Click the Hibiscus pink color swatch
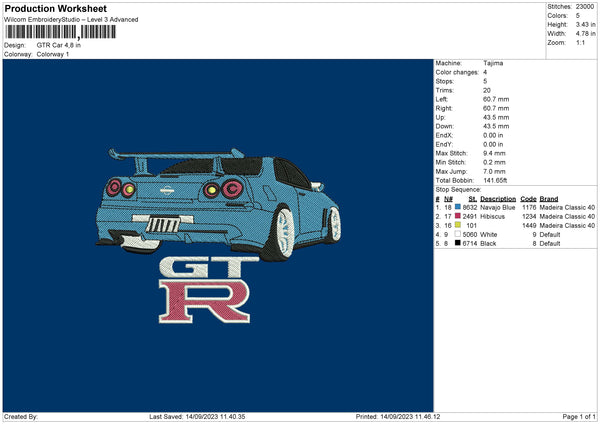600x424 pixels. 458,216
